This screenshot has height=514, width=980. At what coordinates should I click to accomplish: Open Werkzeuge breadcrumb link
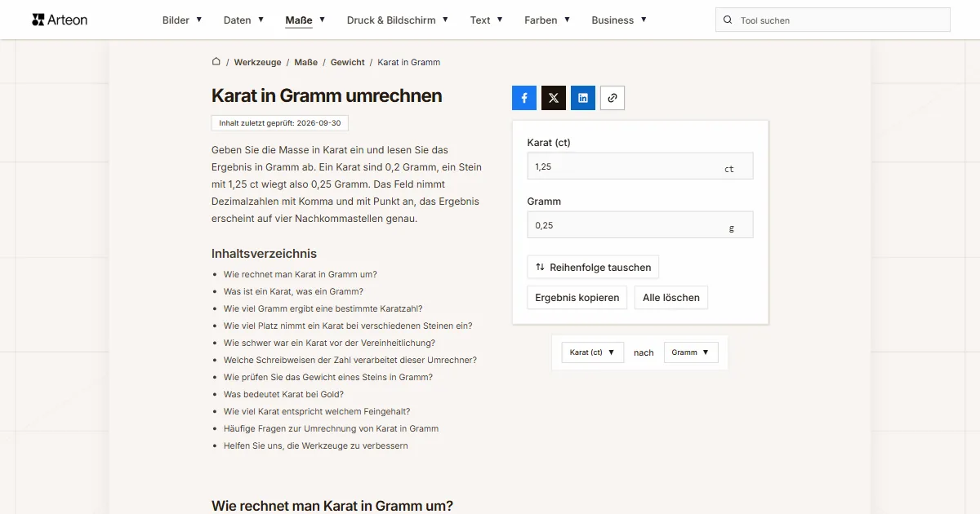257,62
